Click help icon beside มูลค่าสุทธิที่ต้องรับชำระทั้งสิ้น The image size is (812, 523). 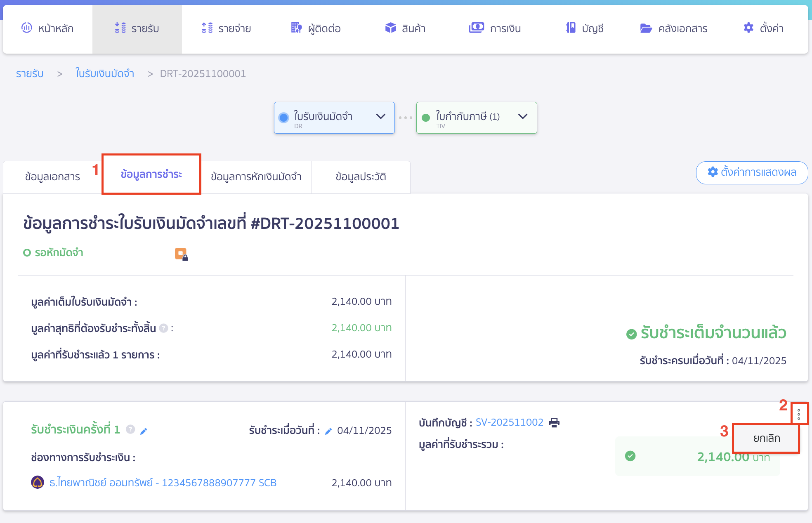click(x=163, y=328)
